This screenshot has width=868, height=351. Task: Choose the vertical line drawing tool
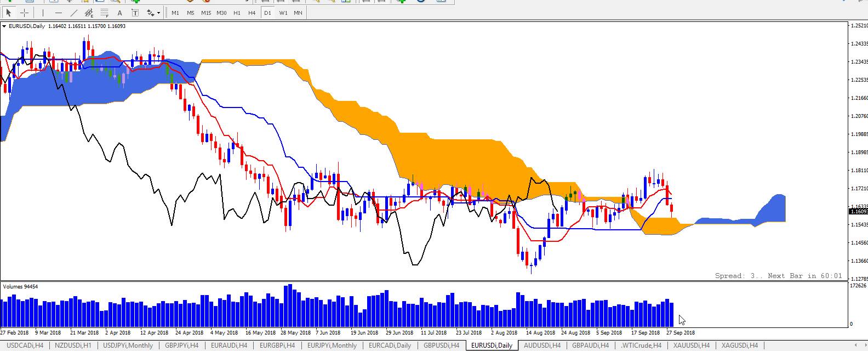point(43,13)
